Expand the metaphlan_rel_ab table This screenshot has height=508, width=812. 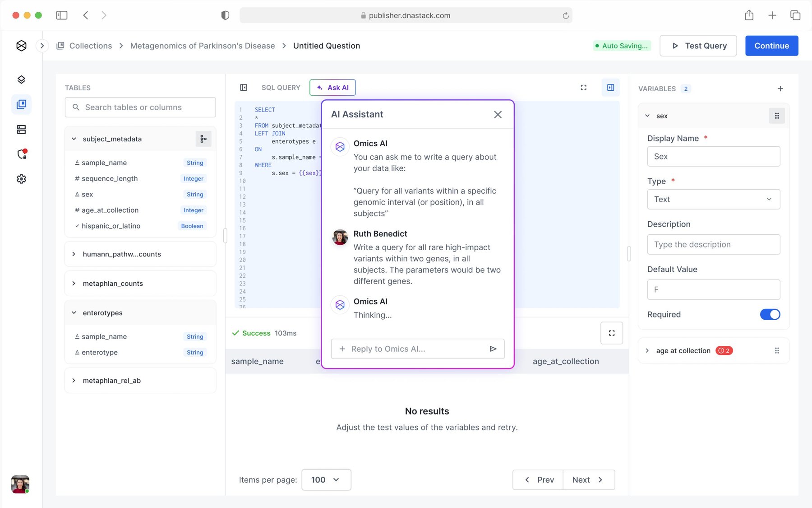(74, 381)
